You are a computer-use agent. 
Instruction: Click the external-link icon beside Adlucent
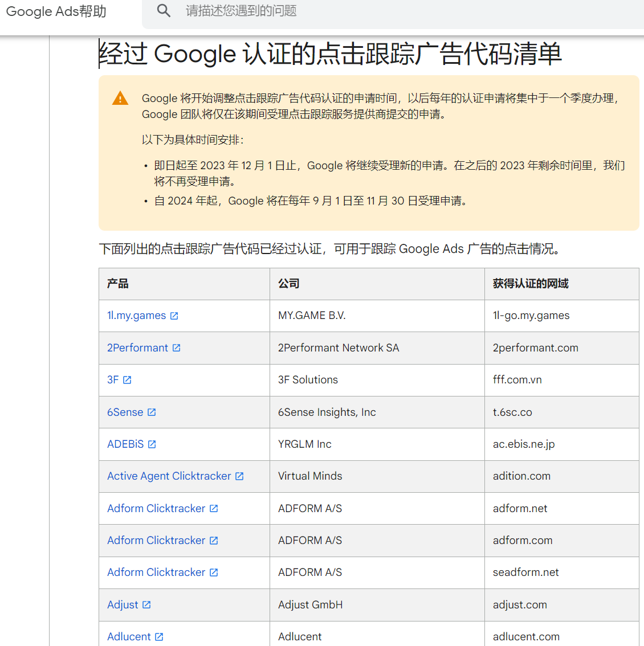158,636
